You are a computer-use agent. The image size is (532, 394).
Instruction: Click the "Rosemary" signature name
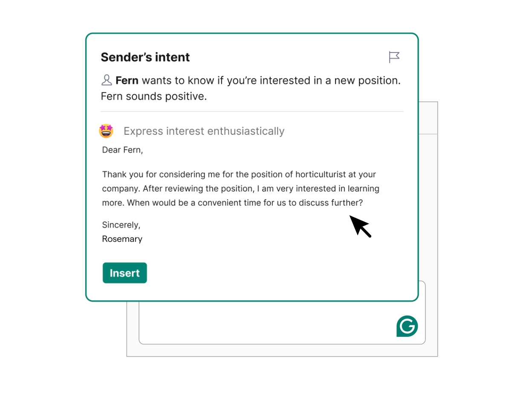point(122,239)
